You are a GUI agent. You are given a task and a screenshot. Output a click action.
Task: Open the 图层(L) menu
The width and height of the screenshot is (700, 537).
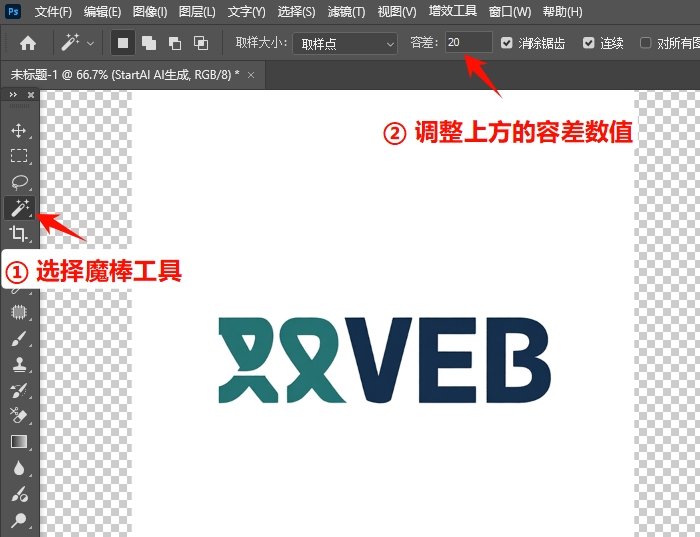coord(197,11)
